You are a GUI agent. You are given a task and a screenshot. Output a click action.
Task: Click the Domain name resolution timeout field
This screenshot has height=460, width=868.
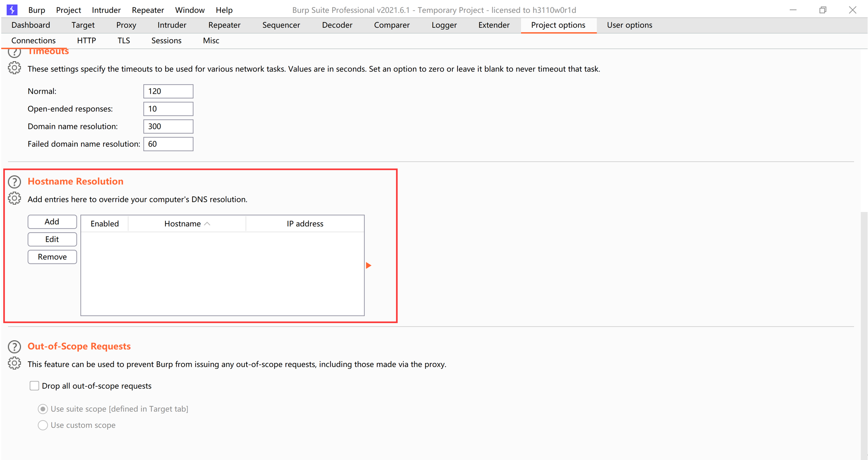pyautogui.click(x=168, y=126)
